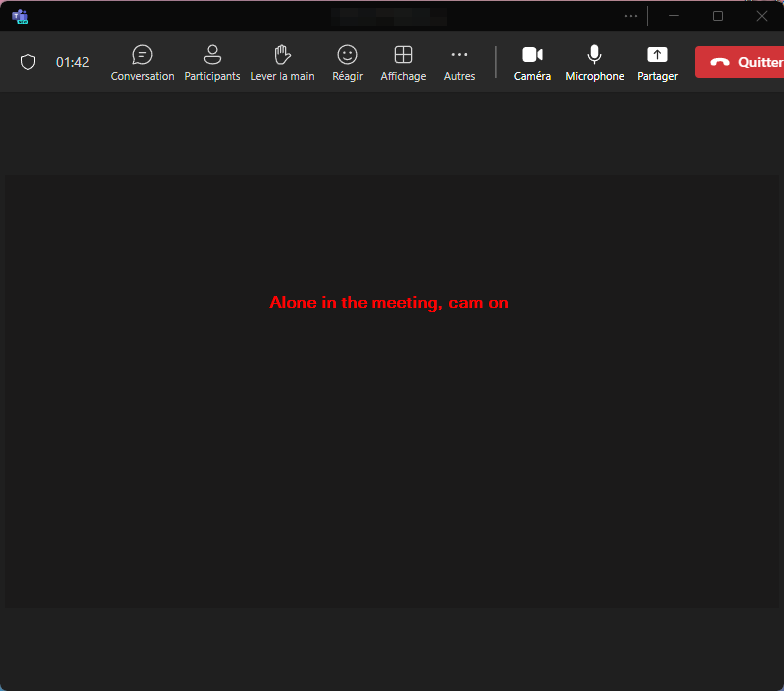The width and height of the screenshot is (784, 691).
Task: Open the Réagir reactions menu
Action: tap(348, 62)
